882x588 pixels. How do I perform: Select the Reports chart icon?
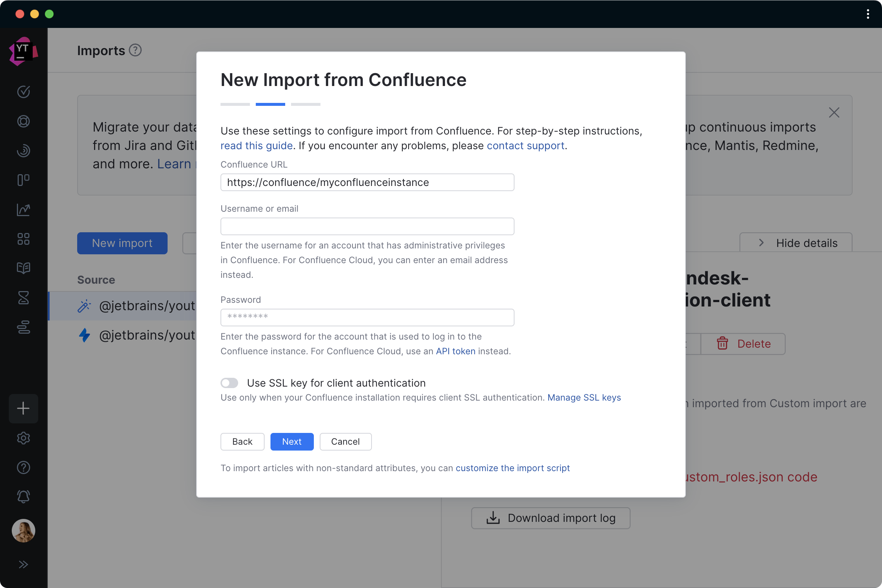[23, 209]
